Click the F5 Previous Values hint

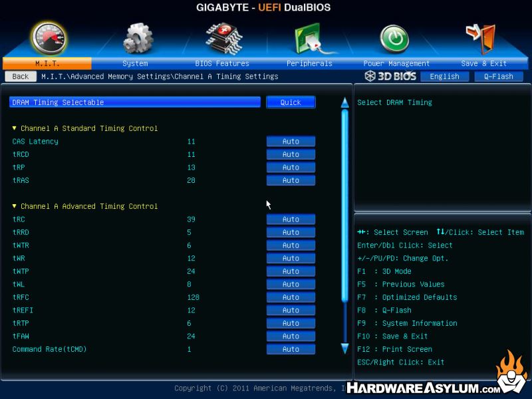401,284
